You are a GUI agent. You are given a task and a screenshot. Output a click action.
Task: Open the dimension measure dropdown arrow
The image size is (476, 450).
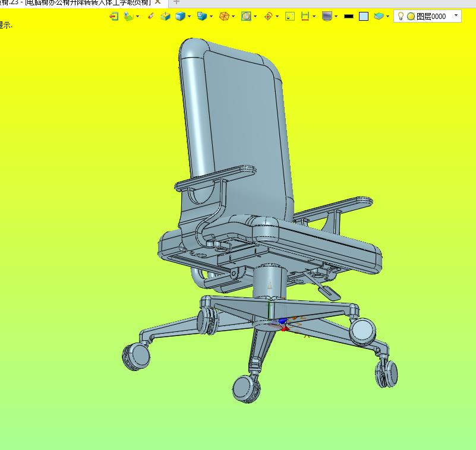click(x=314, y=17)
